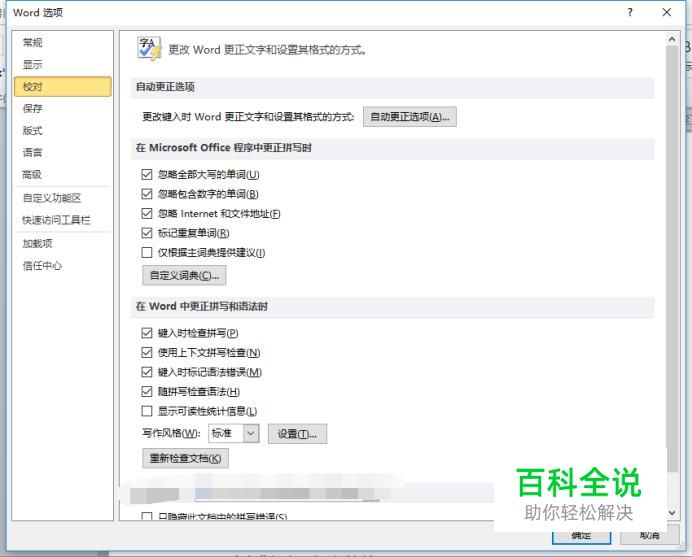Enable 显示可读性统计信息 checkbox

click(147, 411)
